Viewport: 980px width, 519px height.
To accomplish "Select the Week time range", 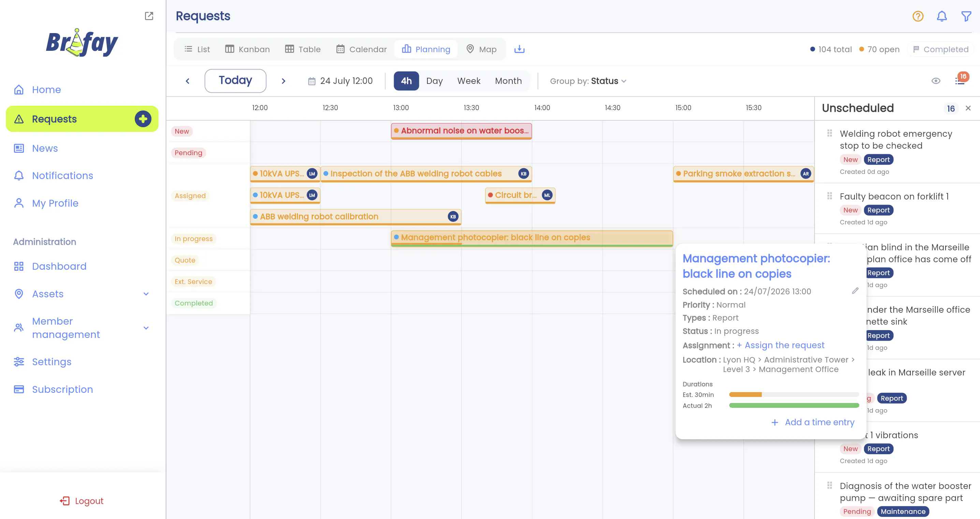I will (x=469, y=81).
